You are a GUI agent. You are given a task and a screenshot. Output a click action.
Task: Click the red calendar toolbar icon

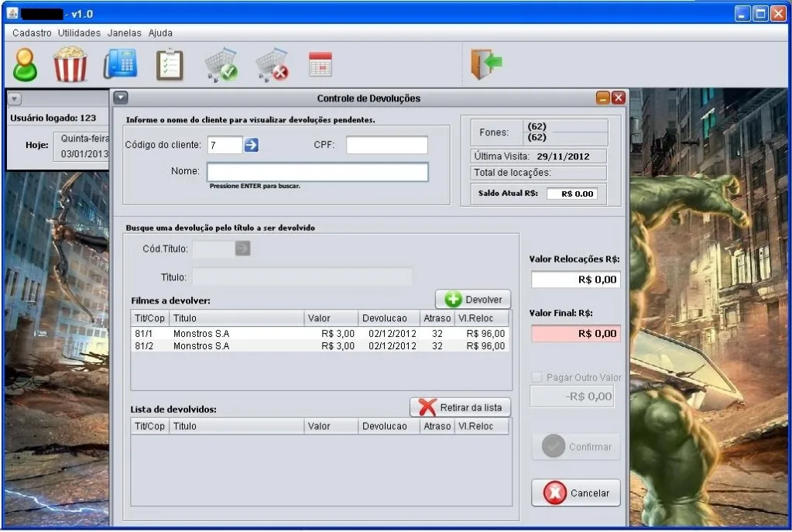click(321, 64)
